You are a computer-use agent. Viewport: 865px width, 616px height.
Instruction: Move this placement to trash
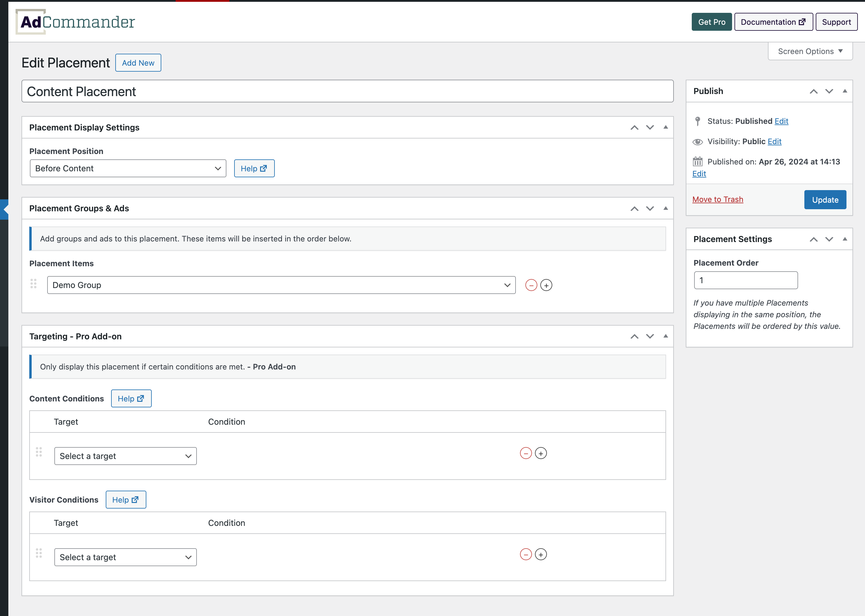pos(718,200)
